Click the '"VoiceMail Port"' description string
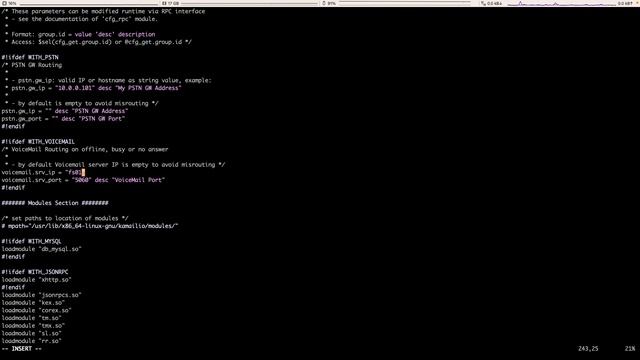The width and height of the screenshot is (640, 360). coord(139,180)
